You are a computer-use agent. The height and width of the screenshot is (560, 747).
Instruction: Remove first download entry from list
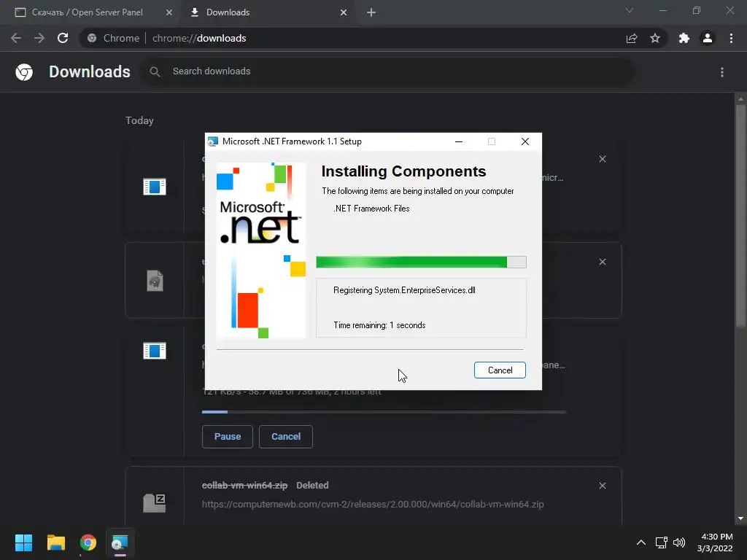(x=602, y=159)
